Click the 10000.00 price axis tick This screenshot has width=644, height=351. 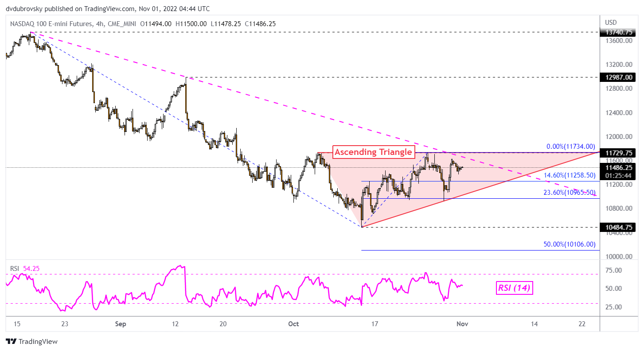pos(619,257)
